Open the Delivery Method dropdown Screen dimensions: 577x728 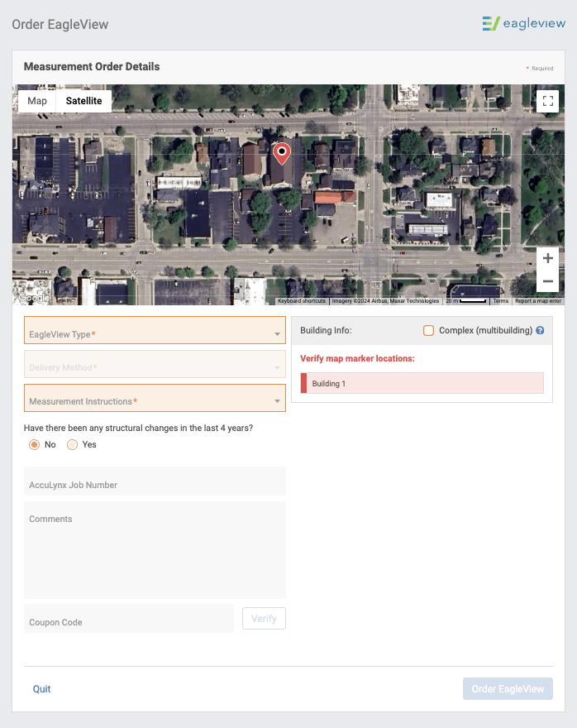click(x=155, y=364)
